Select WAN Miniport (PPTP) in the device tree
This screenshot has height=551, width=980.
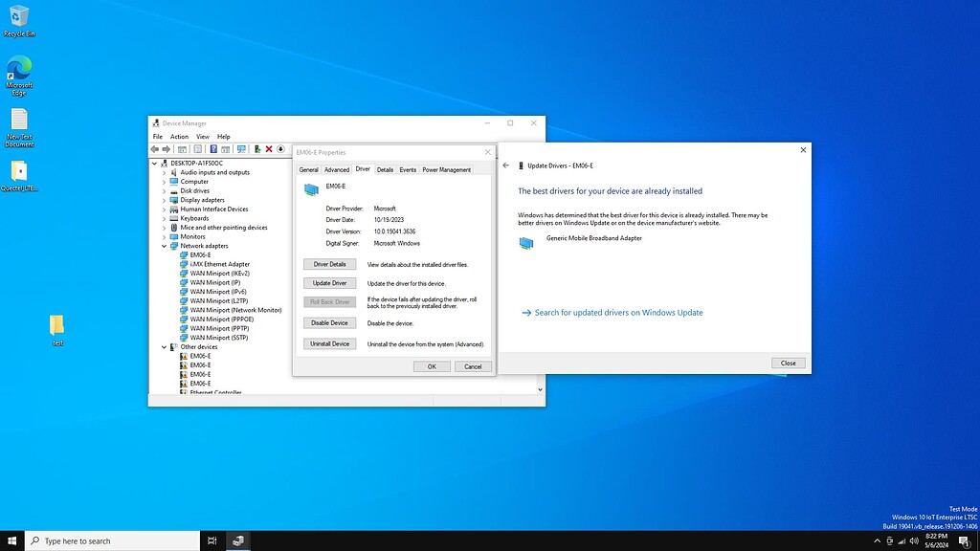[x=221, y=328]
